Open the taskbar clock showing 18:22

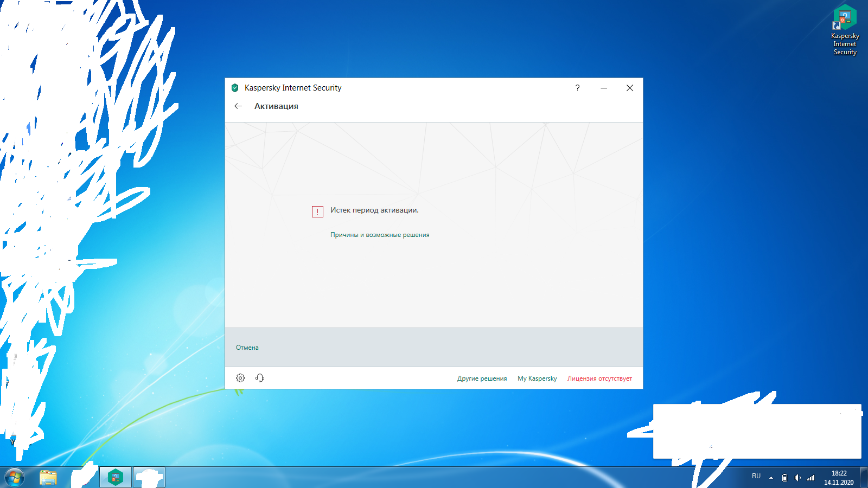pyautogui.click(x=839, y=478)
